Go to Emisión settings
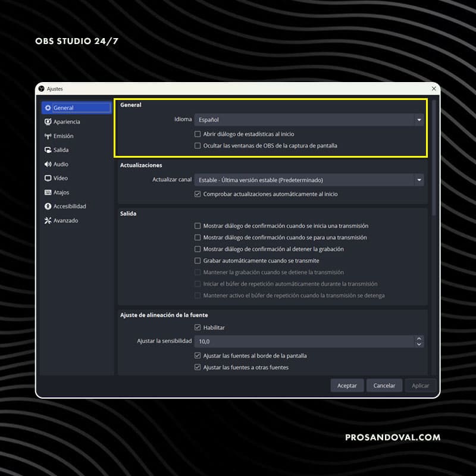The width and height of the screenshot is (476, 476). (77, 136)
